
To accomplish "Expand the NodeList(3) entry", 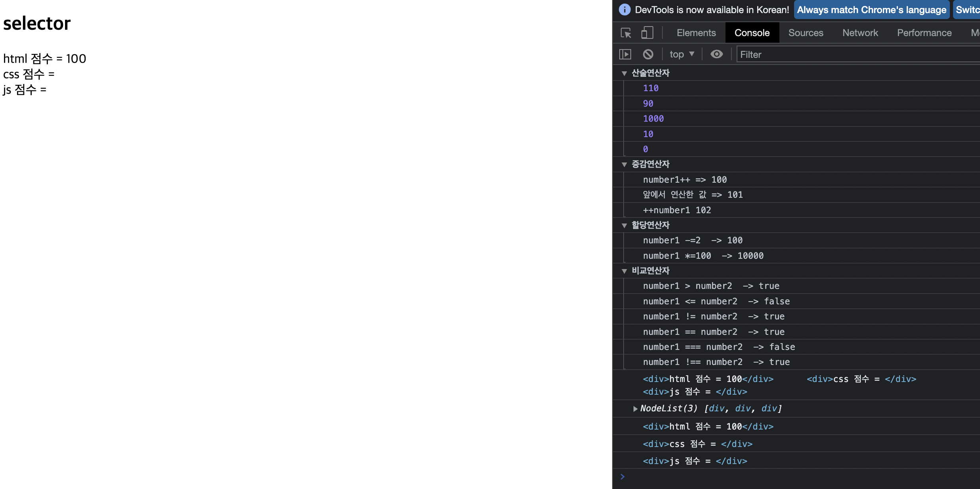I will [635, 409].
